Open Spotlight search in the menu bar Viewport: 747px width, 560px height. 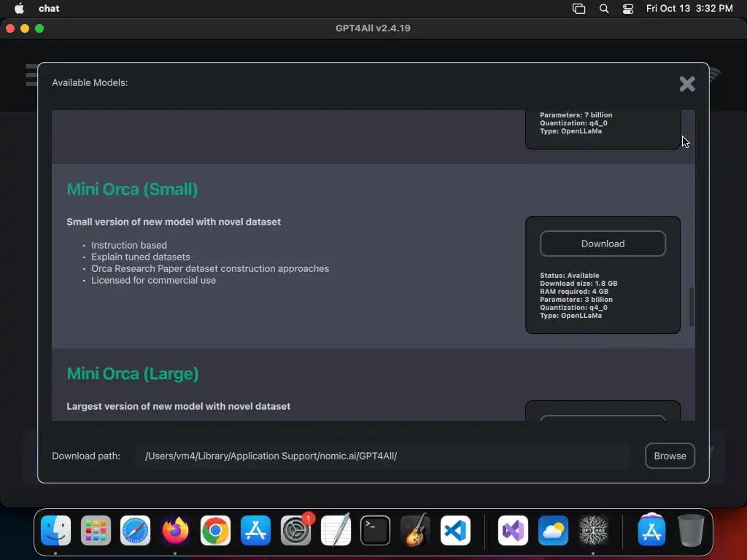[603, 9]
